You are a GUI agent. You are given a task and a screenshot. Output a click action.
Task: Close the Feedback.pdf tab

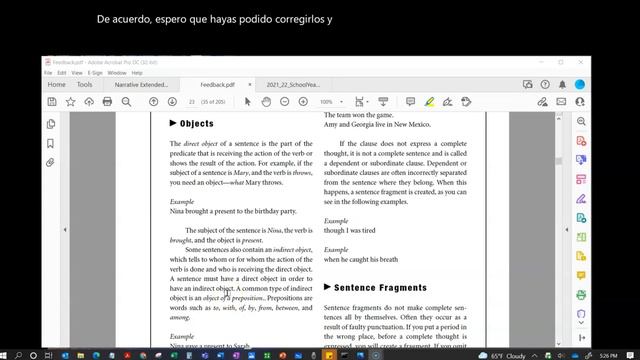[x=250, y=84]
